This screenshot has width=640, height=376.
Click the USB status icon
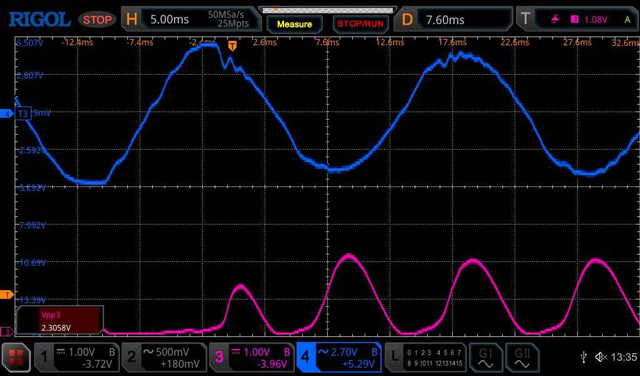(584, 358)
